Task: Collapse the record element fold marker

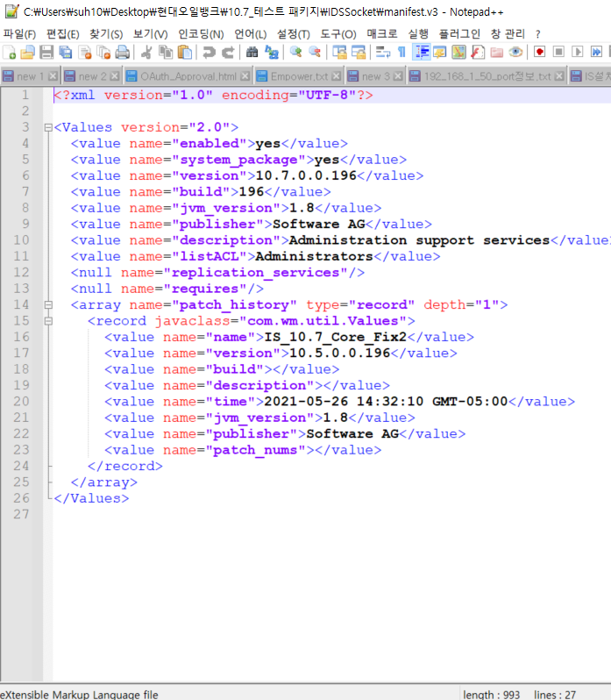Action: point(47,321)
